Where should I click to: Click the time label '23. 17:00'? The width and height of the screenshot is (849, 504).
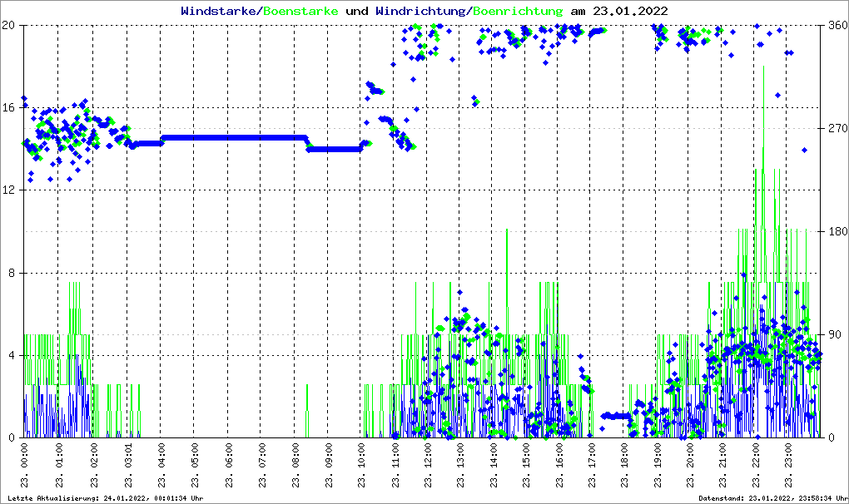(592, 465)
